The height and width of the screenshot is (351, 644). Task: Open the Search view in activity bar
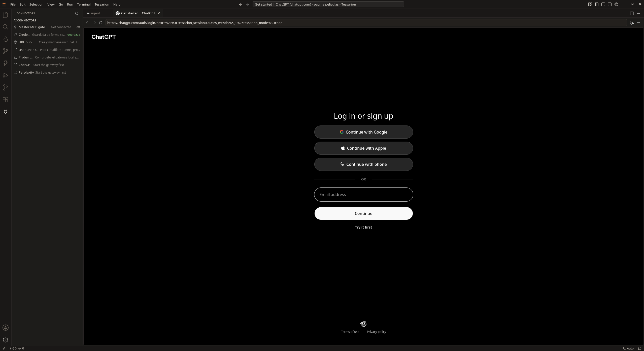click(5, 27)
